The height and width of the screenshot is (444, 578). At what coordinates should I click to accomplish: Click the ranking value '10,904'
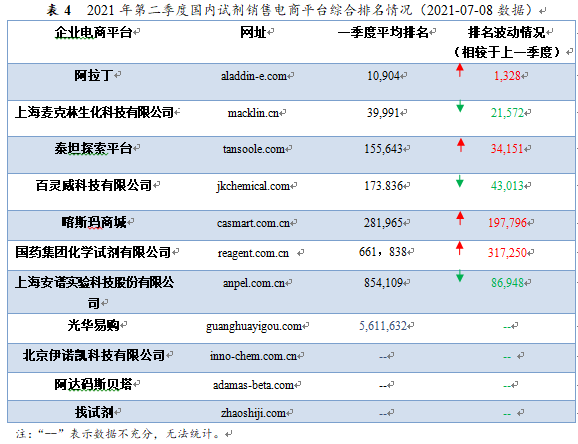[x=383, y=76]
